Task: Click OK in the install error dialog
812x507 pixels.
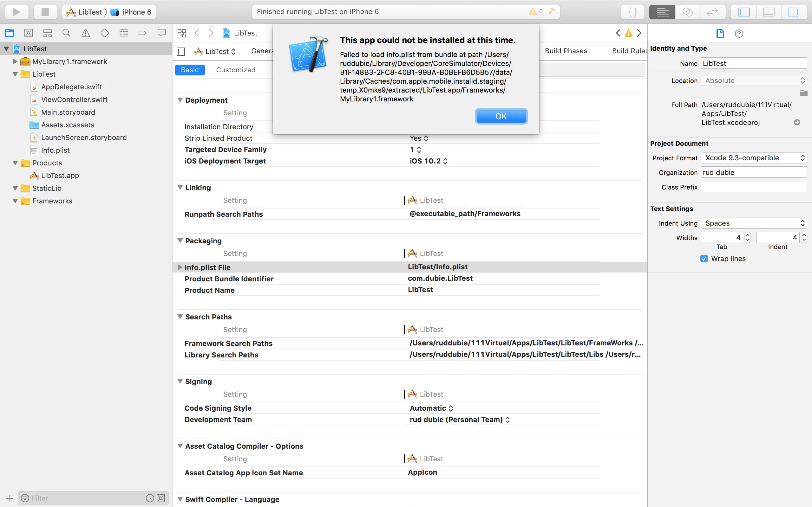Action: click(501, 116)
